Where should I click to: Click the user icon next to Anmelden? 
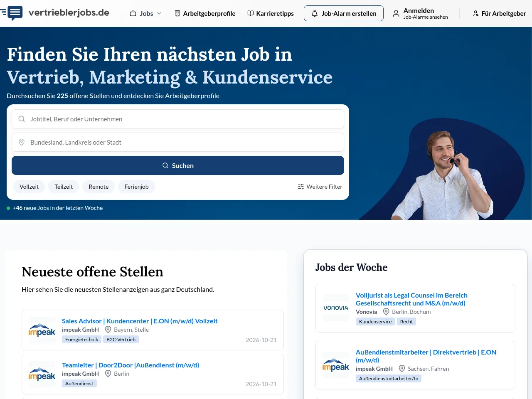click(x=396, y=13)
